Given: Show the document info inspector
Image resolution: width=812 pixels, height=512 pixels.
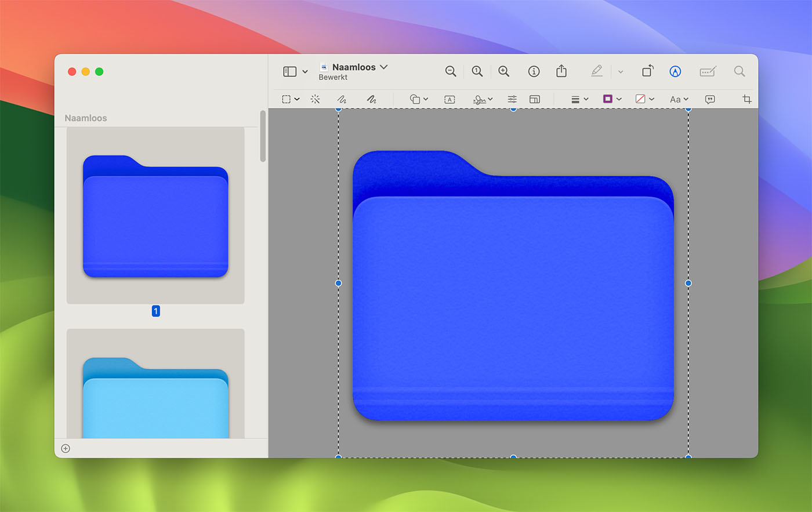Looking at the screenshot, I should [x=533, y=71].
